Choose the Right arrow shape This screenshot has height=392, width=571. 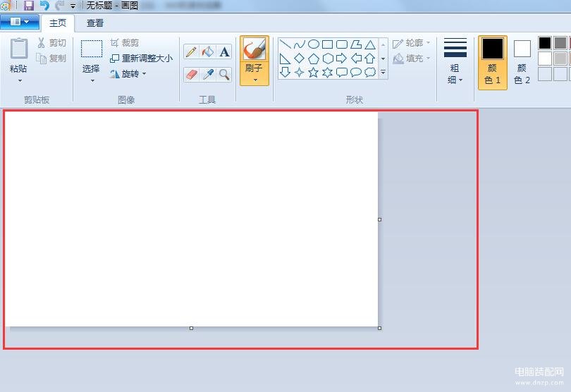[x=342, y=59]
